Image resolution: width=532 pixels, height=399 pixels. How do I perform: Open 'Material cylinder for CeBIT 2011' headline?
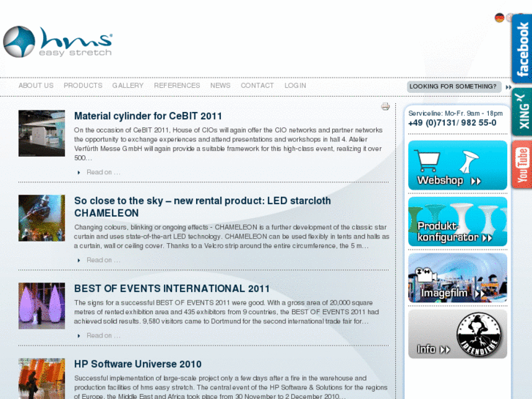pyautogui.click(x=148, y=116)
